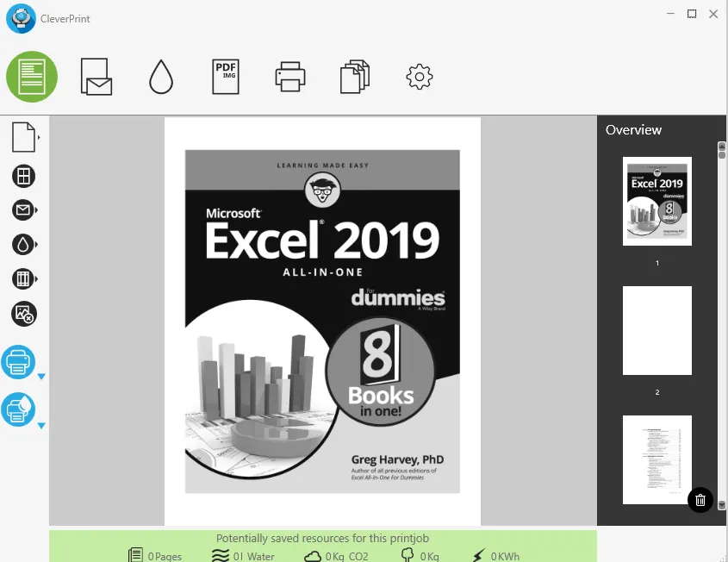Viewport: 728px width, 562px height.
Task: Open settings with the gear icon
Action: click(419, 78)
